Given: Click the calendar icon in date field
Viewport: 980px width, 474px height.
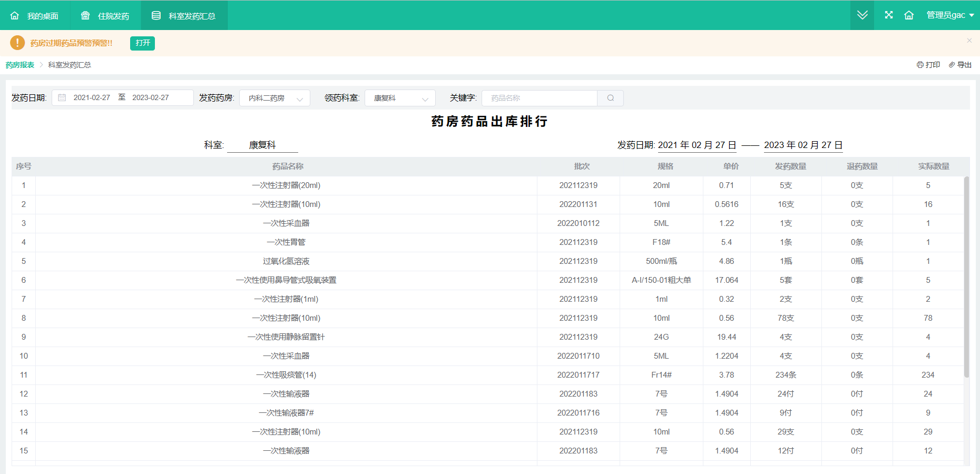Looking at the screenshot, I should pos(62,98).
